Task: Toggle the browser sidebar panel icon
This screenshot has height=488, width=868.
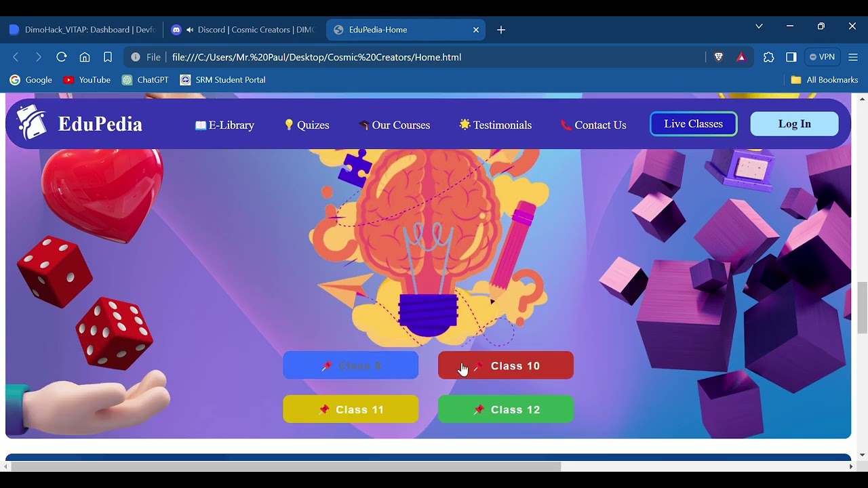Action: [x=791, y=57]
